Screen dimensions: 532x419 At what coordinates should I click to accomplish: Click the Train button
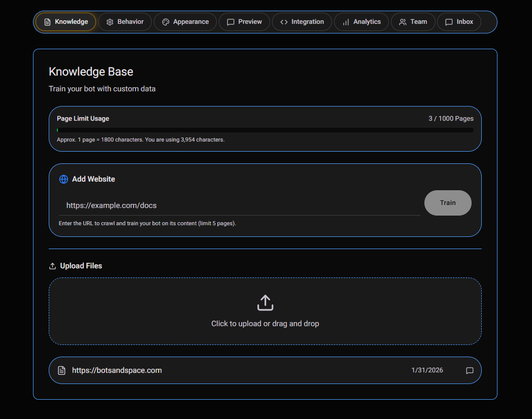[x=448, y=202]
